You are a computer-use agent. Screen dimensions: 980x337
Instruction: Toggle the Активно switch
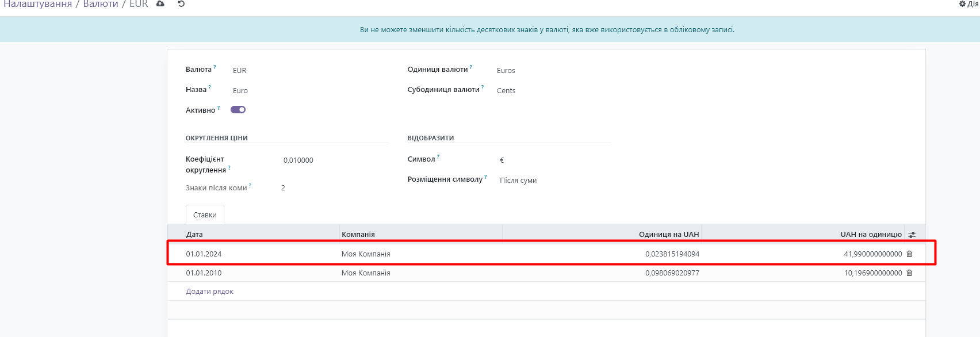(238, 110)
